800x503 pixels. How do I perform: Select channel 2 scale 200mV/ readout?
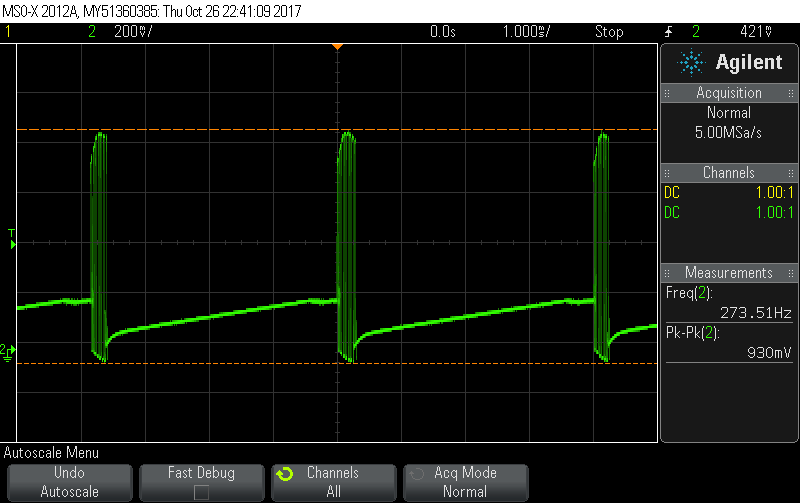click(x=133, y=32)
